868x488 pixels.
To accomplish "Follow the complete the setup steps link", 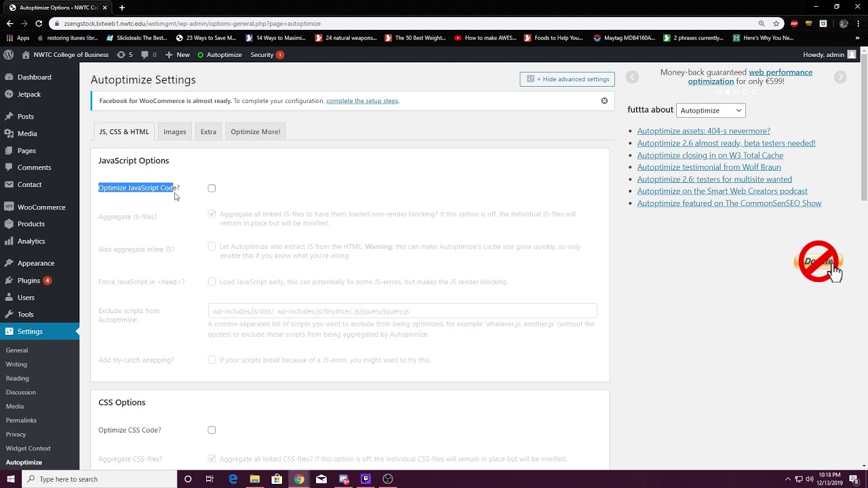I will [x=362, y=101].
